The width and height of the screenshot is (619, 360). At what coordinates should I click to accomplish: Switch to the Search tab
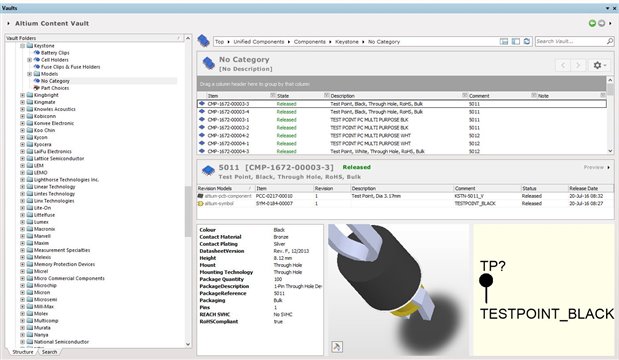click(x=49, y=352)
